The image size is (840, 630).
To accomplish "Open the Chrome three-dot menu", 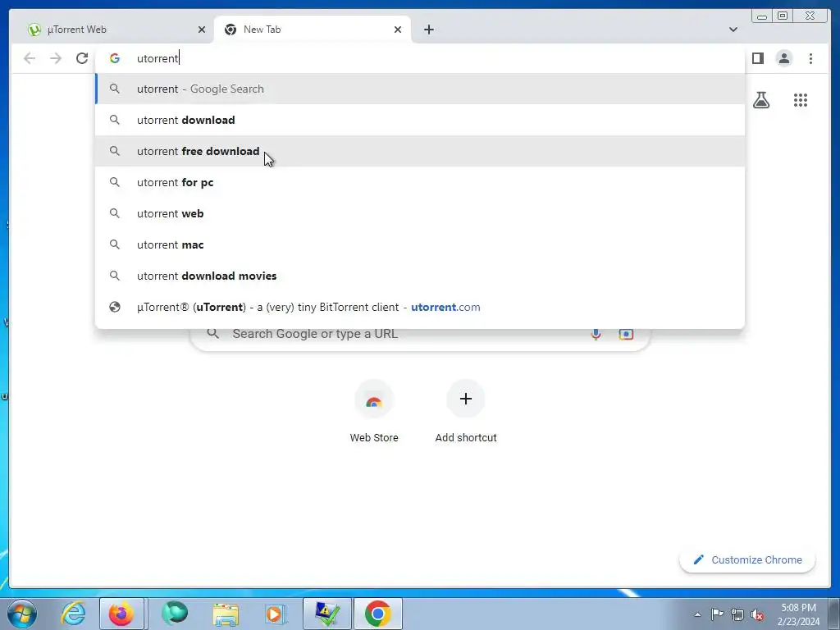I will pos(810,58).
